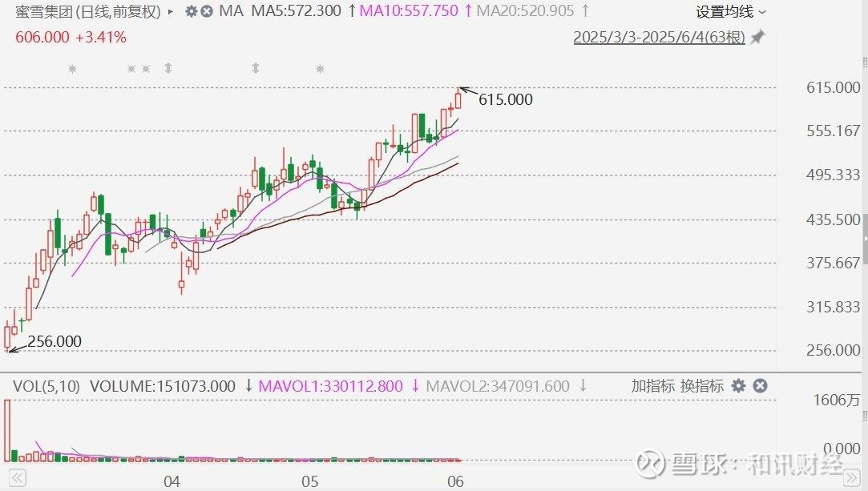868x491 pixels.
Task: Click the last candlestick reaching the 615.000 high
Action: tap(458, 99)
